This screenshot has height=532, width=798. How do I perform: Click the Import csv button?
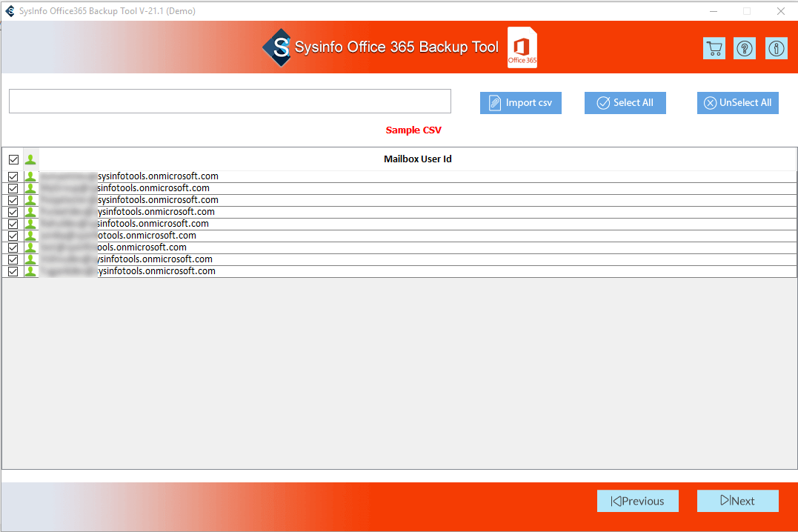pos(521,103)
